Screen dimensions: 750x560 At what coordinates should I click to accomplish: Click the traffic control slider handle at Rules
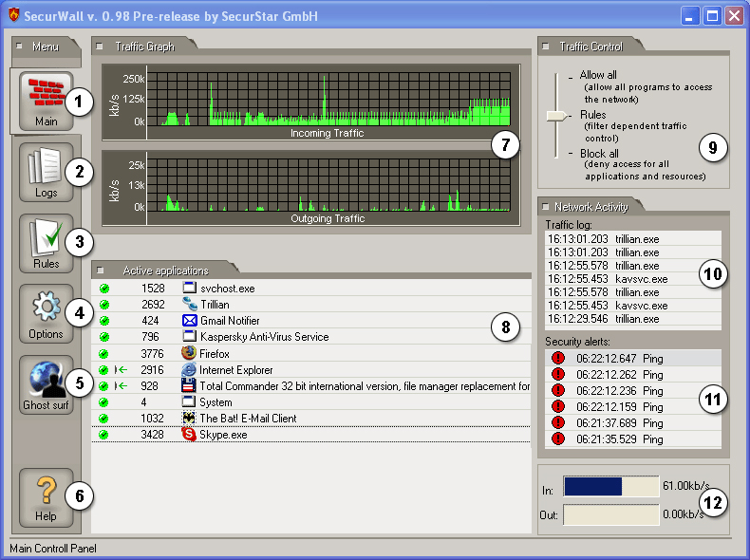(556, 116)
